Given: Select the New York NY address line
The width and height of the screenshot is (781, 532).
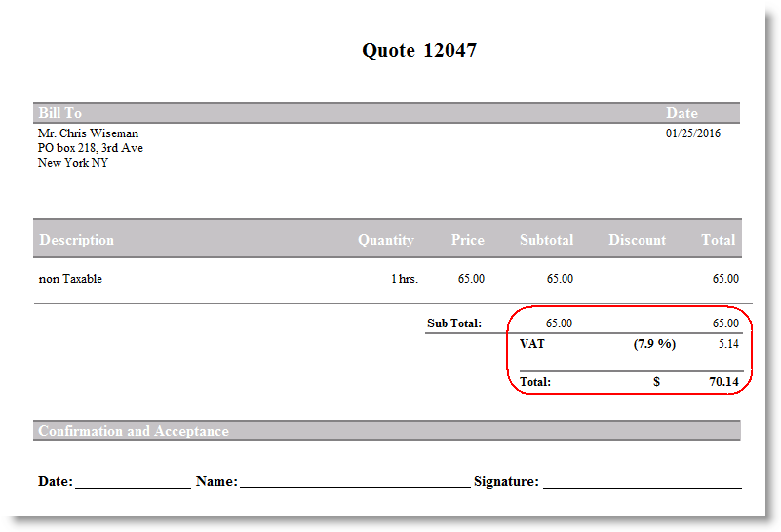Looking at the screenshot, I should [73, 163].
